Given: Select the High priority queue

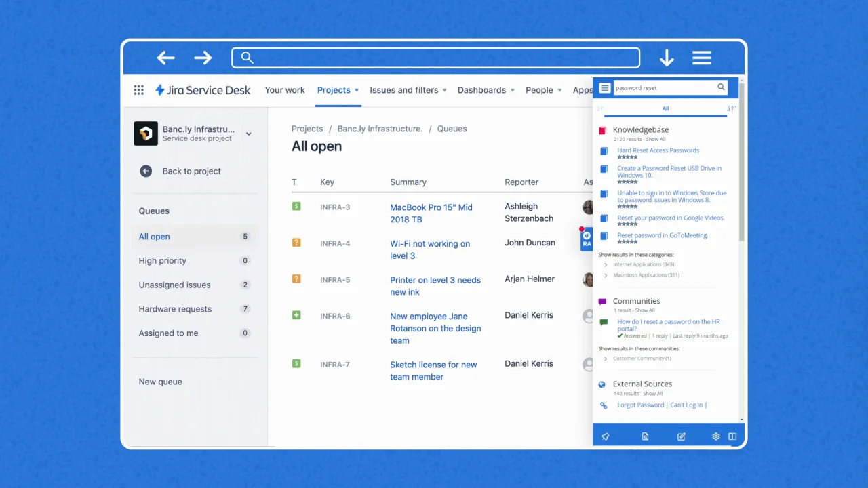Looking at the screenshot, I should pyautogui.click(x=195, y=261).
